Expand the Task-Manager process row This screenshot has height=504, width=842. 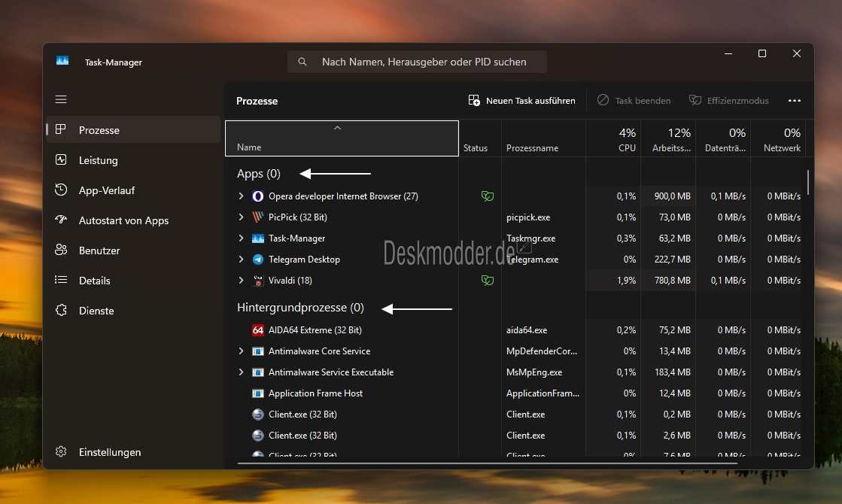[241, 238]
